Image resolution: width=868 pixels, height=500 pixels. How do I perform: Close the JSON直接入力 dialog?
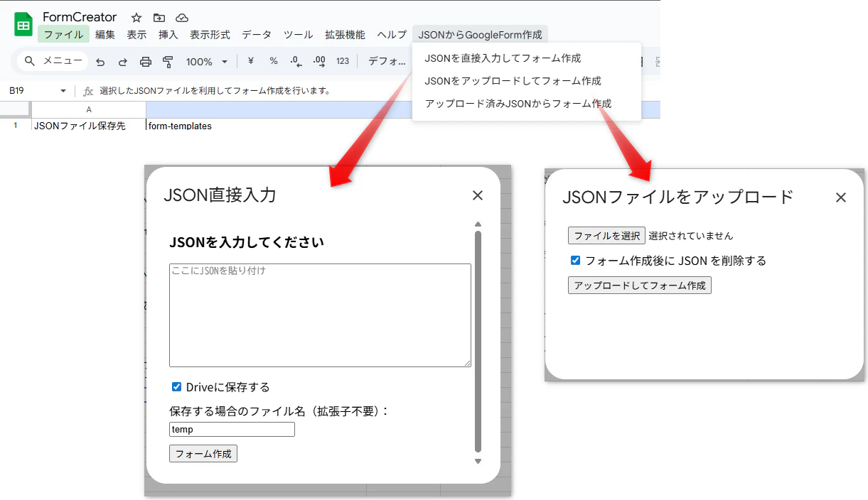(478, 195)
